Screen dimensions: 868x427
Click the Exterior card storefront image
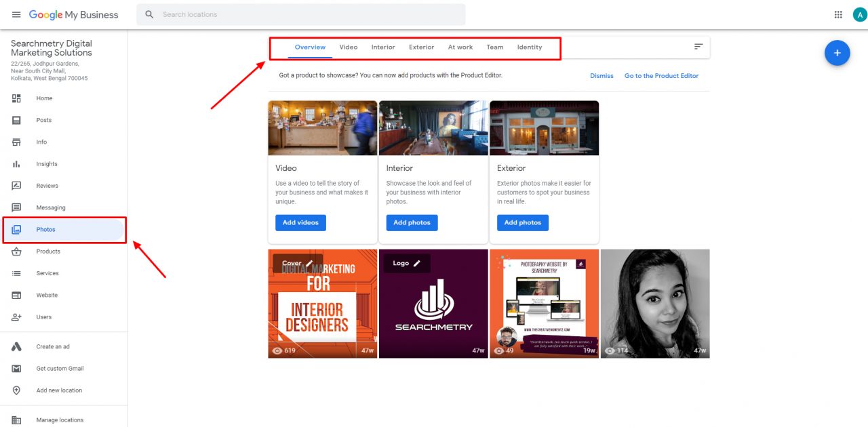pyautogui.click(x=544, y=128)
